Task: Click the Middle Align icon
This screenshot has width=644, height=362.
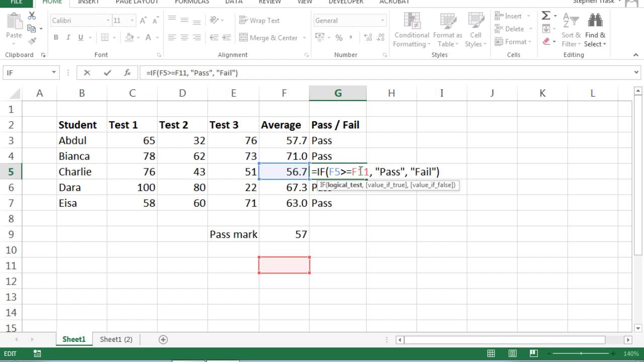Action: 184,20
